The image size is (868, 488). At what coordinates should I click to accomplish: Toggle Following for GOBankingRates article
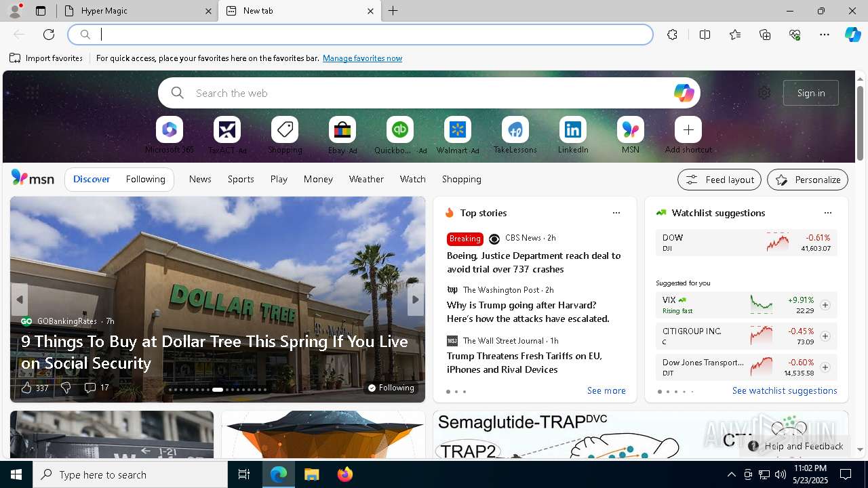391,388
